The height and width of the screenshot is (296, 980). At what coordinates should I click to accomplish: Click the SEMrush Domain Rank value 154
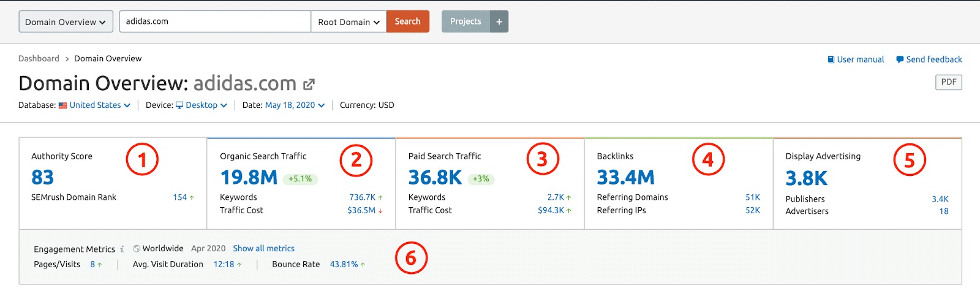[x=179, y=197]
